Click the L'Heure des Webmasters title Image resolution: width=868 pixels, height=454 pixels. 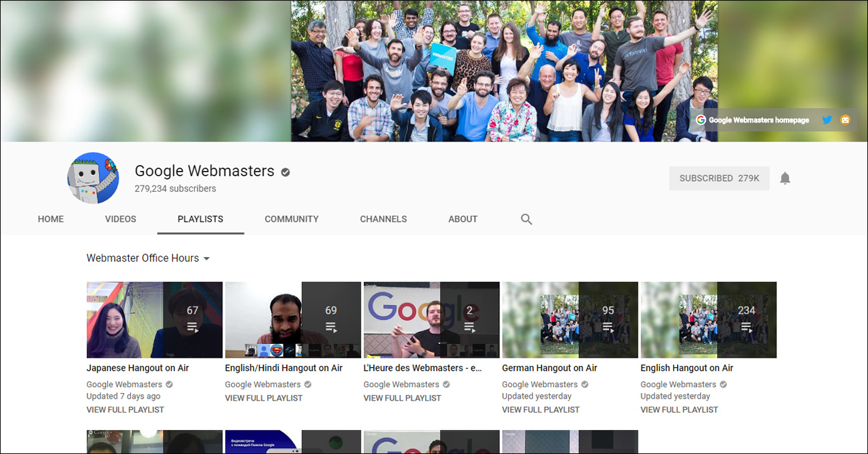(423, 368)
